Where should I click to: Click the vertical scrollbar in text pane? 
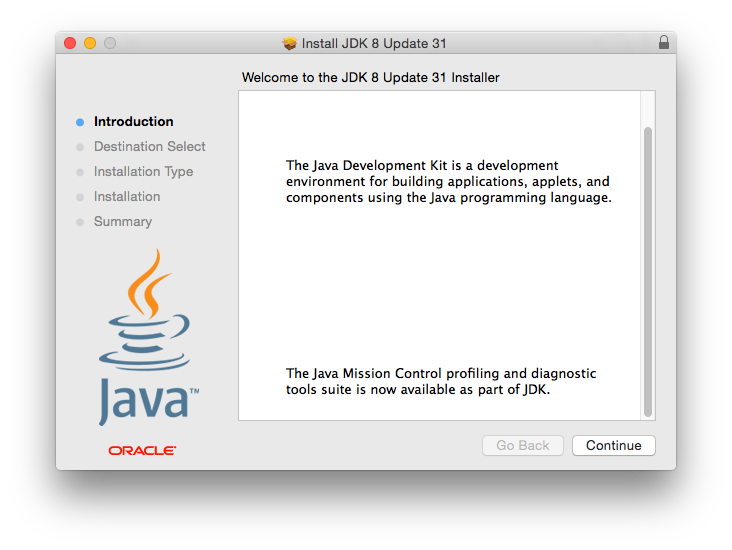[648, 271]
